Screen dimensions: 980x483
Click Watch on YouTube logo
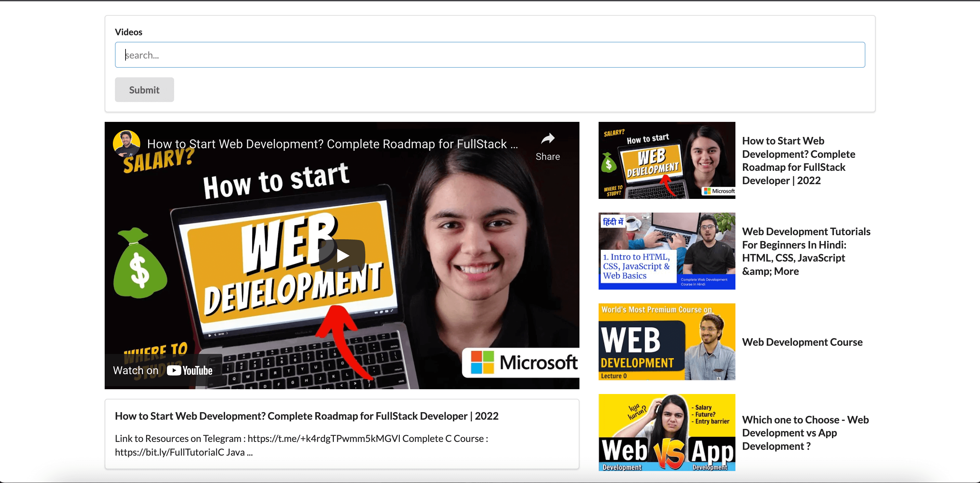[x=190, y=370]
